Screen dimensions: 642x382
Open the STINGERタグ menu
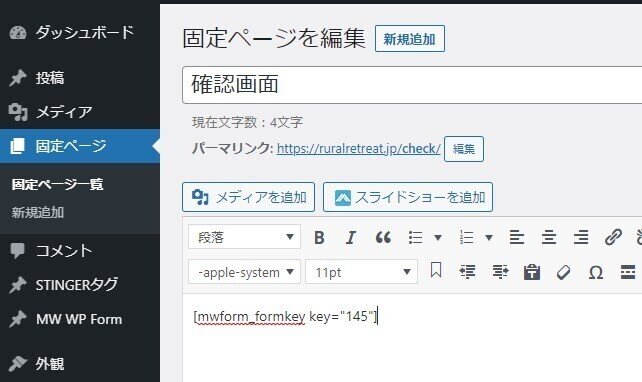(80, 285)
